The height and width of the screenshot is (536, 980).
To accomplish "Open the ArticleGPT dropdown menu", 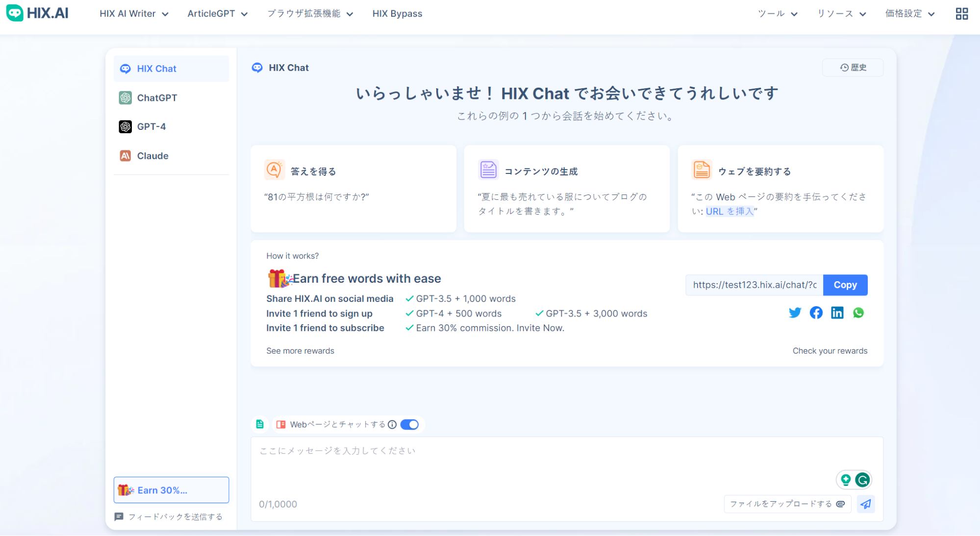I will coord(217,14).
